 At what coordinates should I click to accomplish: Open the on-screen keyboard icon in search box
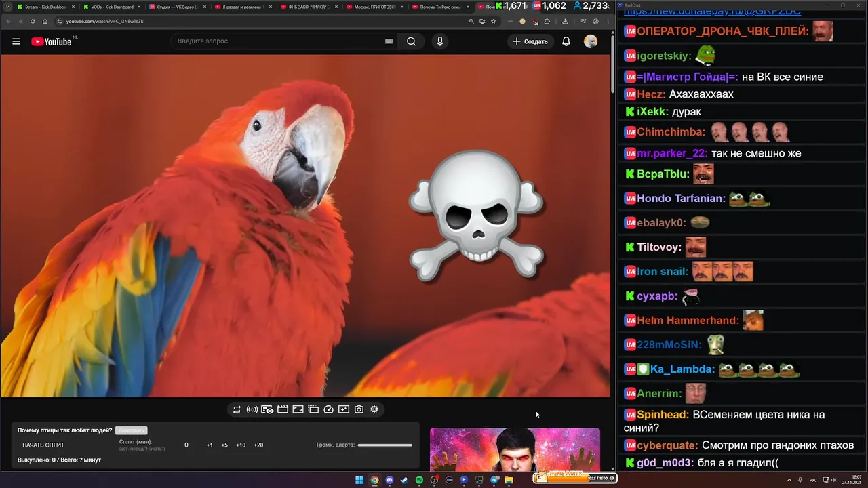(x=389, y=41)
